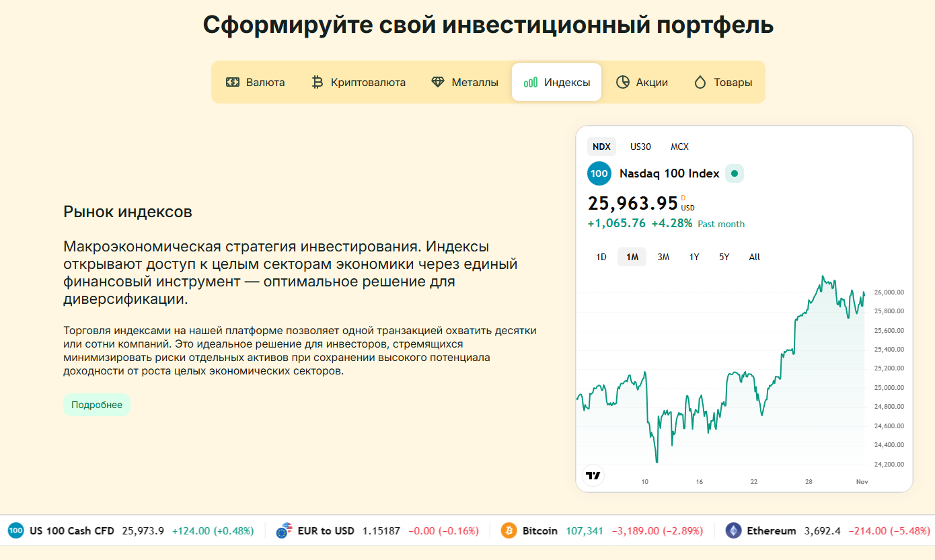Click the EUR to USD flag icon
Screen dimensions: 935x560
coord(285,530)
